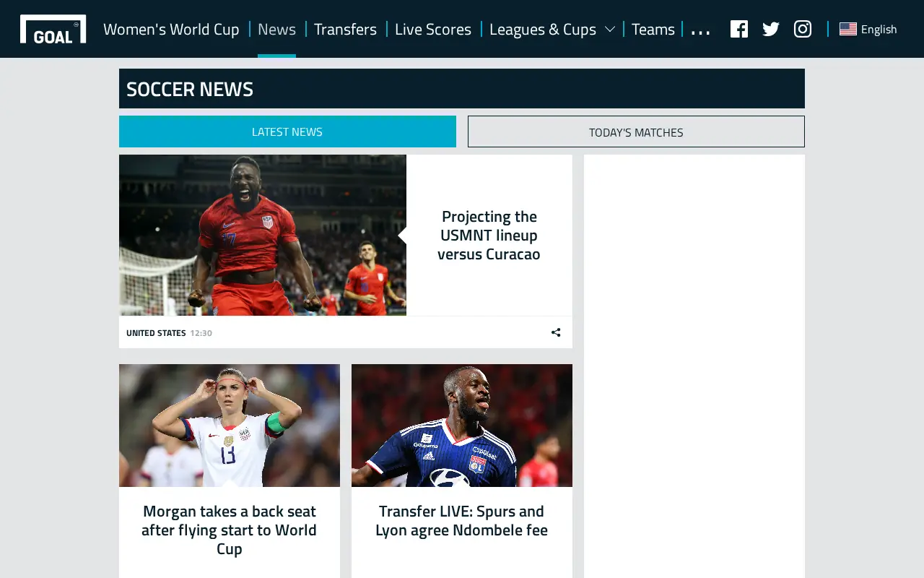This screenshot has width=924, height=578.
Task: Open the English language selector
Action: (x=868, y=29)
